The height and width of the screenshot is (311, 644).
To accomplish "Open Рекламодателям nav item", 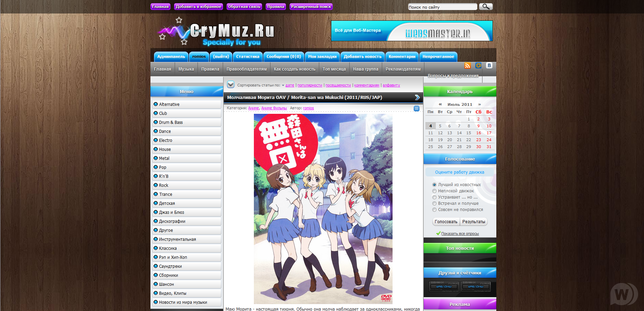I will pos(403,69).
